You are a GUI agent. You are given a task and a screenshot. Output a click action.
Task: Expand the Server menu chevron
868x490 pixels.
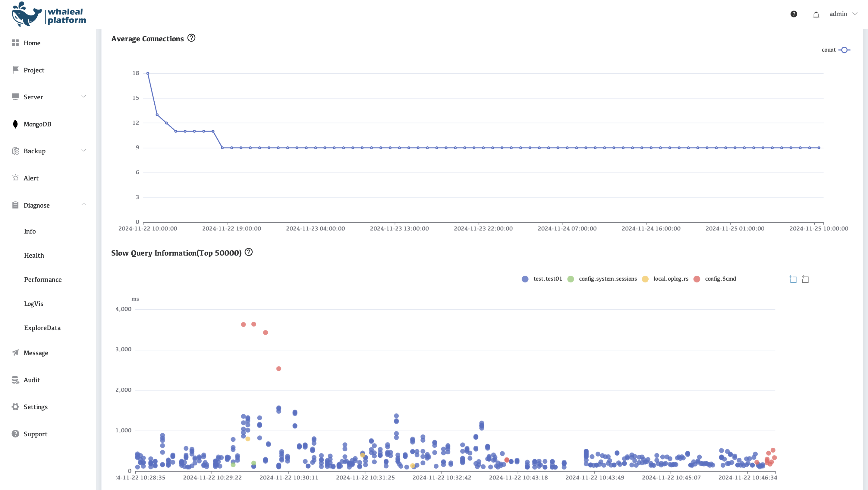pyautogui.click(x=83, y=97)
